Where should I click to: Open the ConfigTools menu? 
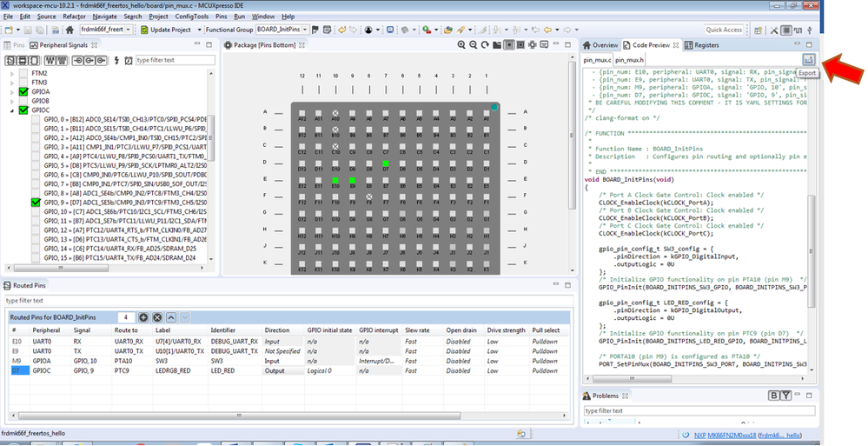point(189,17)
